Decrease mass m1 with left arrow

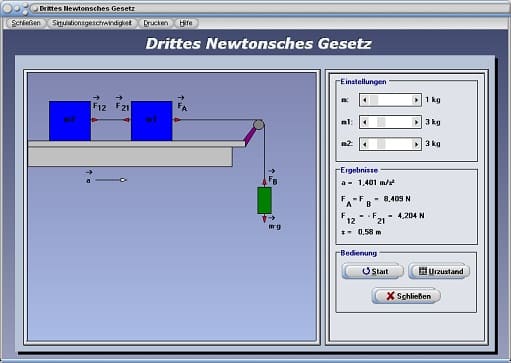coord(365,122)
